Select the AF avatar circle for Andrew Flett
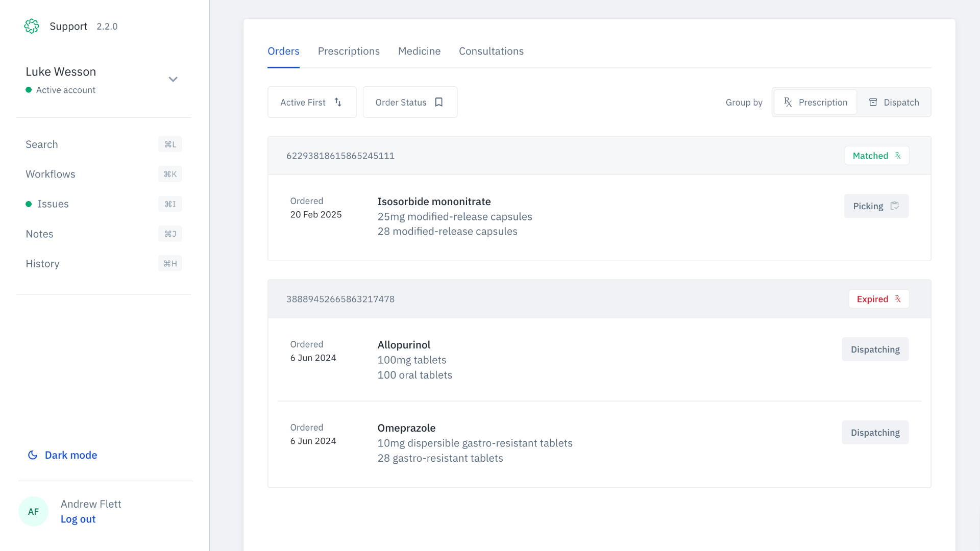980x551 pixels. coord(33,511)
